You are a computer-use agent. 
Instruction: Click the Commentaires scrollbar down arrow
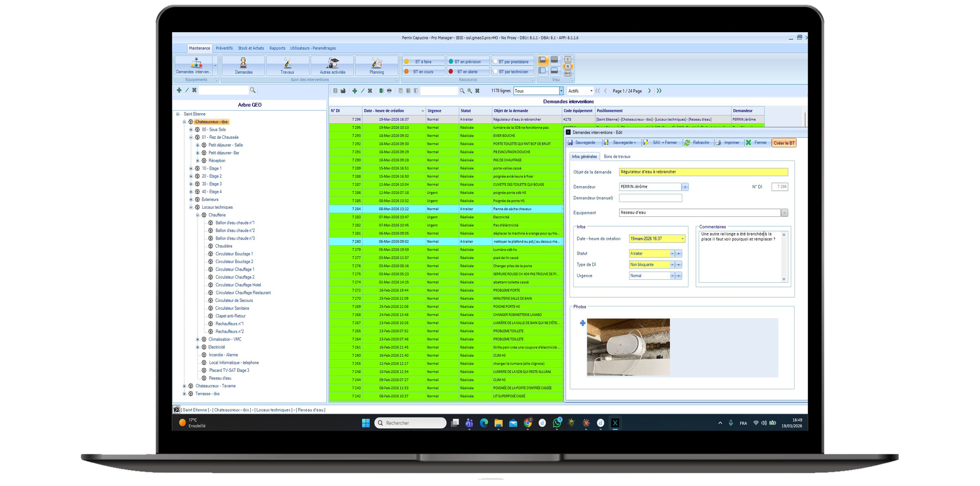pos(784,279)
